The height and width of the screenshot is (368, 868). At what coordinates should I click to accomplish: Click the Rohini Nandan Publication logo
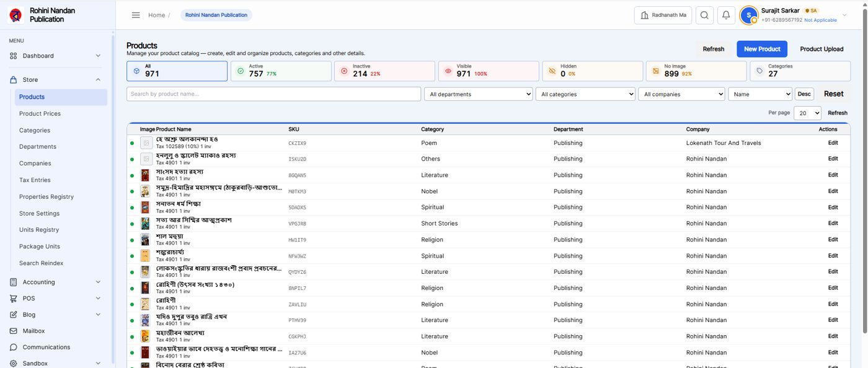point(15,15)
